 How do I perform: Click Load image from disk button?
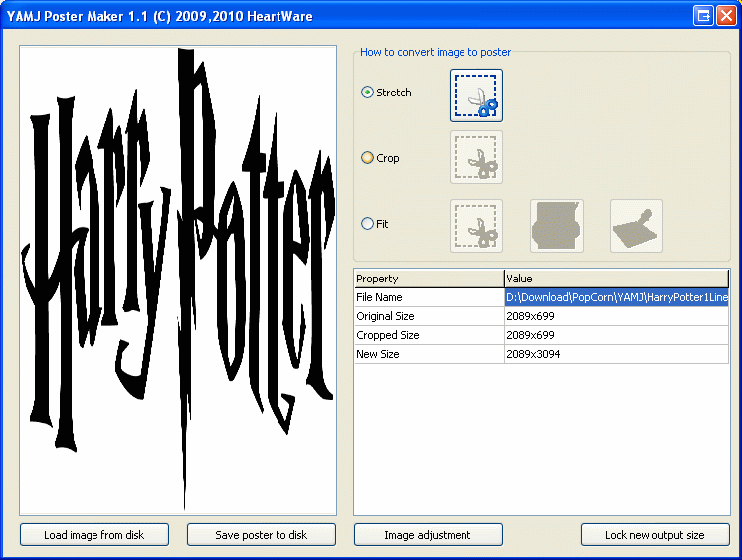point(94,535)
